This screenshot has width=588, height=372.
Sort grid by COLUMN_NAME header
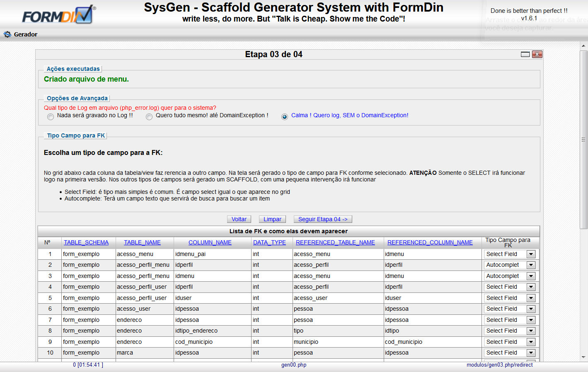tap(210, 242)
